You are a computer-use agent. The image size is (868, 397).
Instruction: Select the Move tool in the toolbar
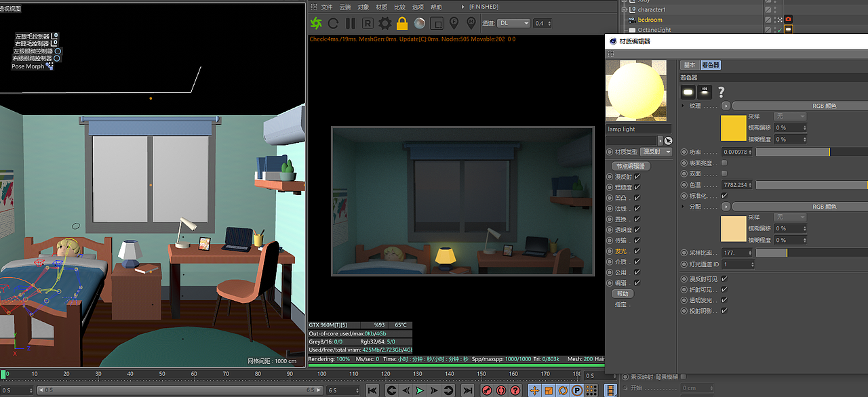tap(534, 390)
